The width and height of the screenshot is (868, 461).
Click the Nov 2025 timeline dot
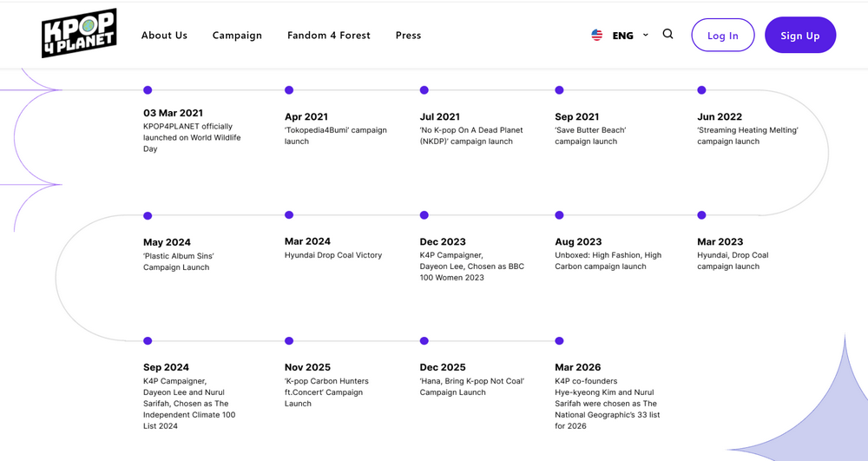(289, 341)
